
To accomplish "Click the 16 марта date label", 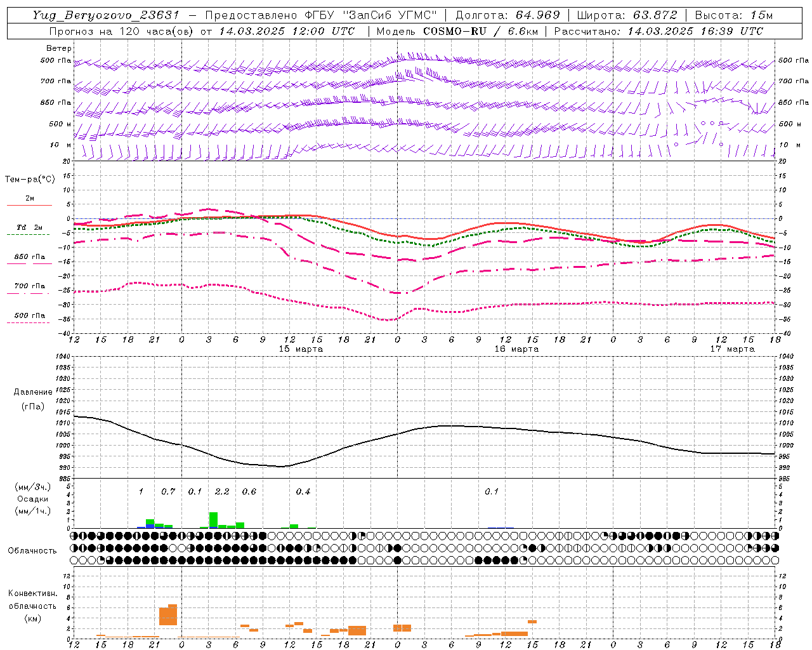I will coord(516,349).
